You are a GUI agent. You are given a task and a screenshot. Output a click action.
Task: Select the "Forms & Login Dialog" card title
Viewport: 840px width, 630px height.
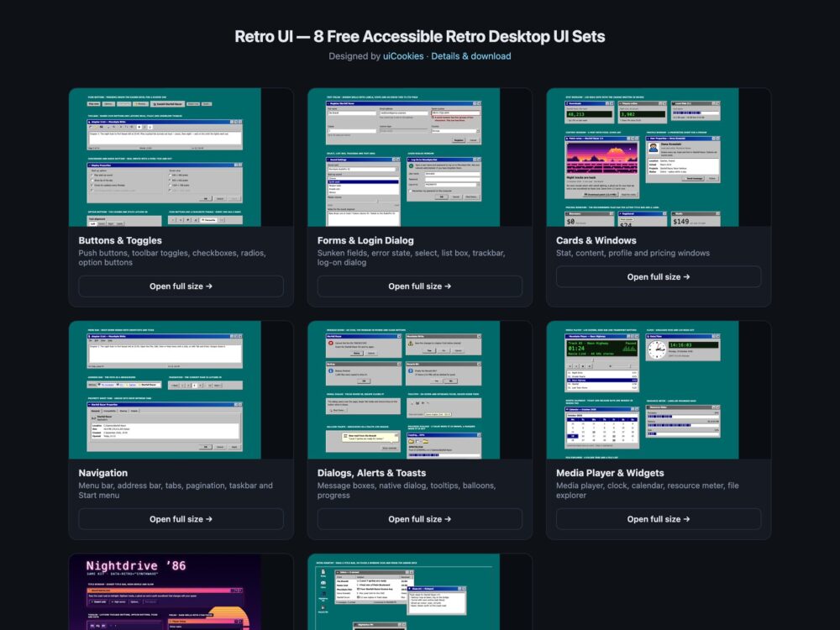(x=365, y=240)
